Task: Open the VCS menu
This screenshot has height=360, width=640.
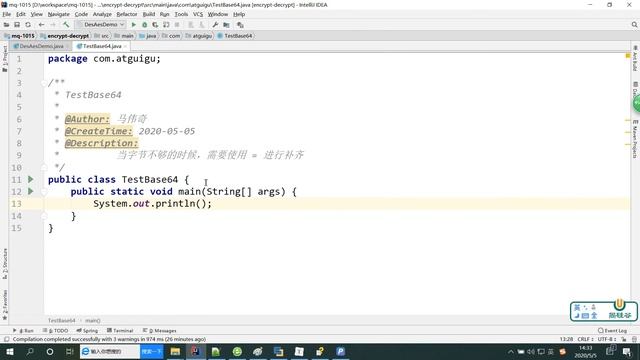Action: pyautogui.click(x=198, y=14)
